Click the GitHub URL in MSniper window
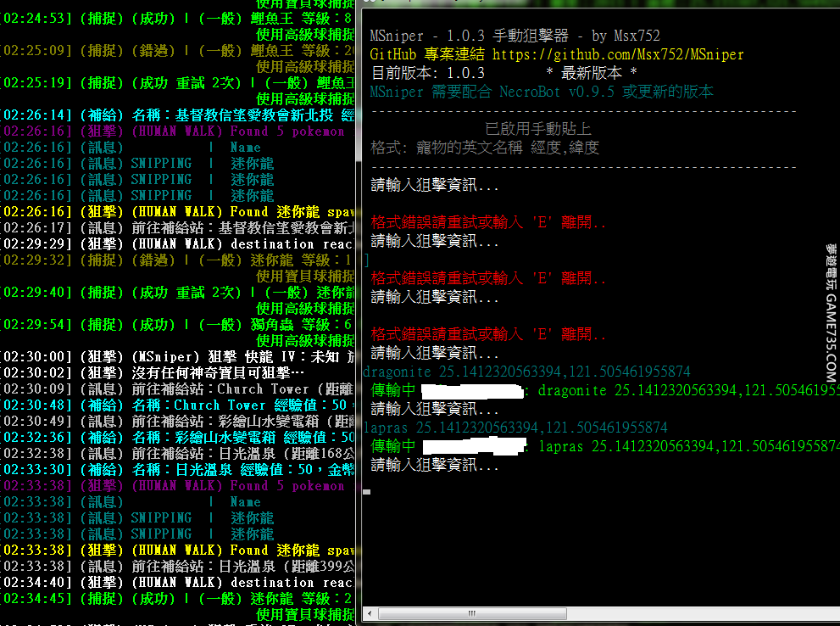 tap(618, 54)
